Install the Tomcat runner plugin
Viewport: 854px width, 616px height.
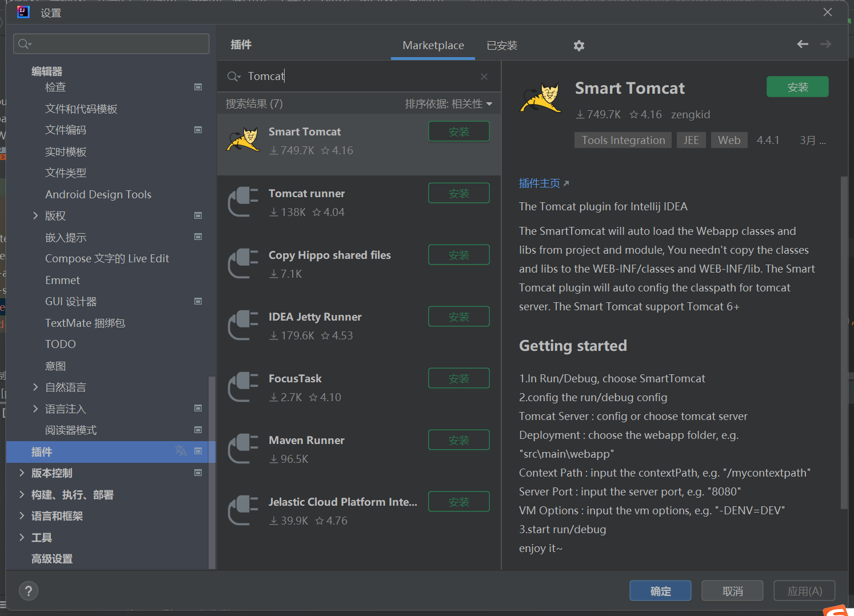point(459,193)
